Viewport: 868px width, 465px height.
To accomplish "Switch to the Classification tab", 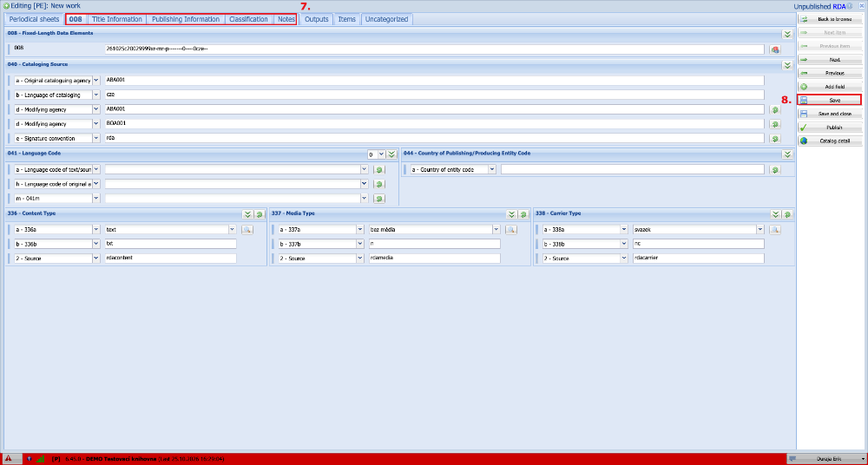I will pyautogui.click(x=248, y=19).
